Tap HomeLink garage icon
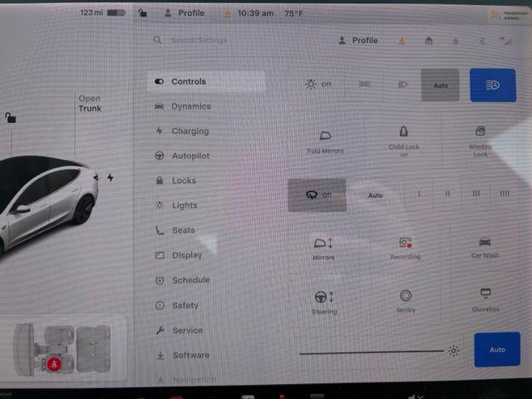The image size is (532, 399). click(x=429, y=41)
